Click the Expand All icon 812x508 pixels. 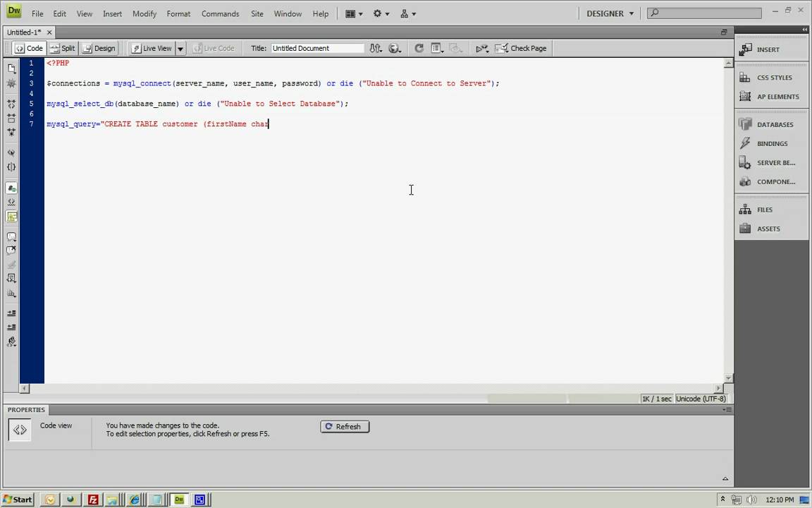[11, 132]
